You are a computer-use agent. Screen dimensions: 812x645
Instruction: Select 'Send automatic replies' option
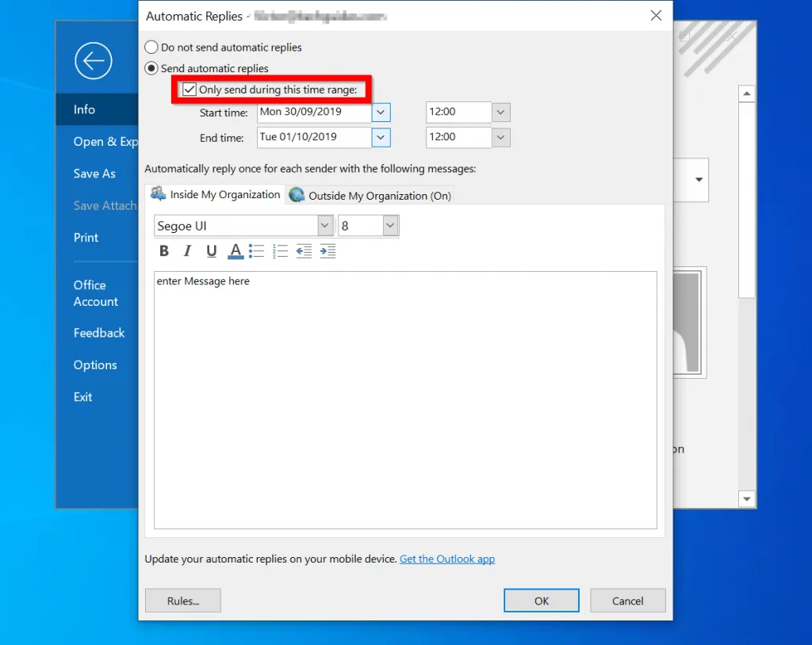(151, 69)
